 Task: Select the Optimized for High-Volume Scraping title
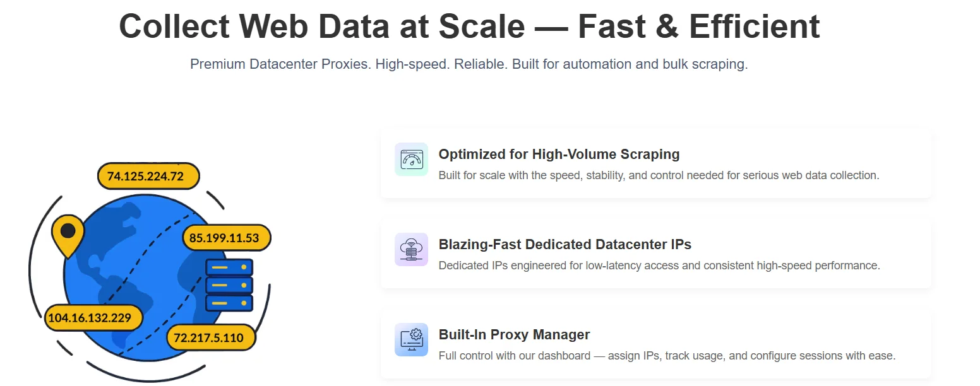pyautogui.click(x=559, y=154)
